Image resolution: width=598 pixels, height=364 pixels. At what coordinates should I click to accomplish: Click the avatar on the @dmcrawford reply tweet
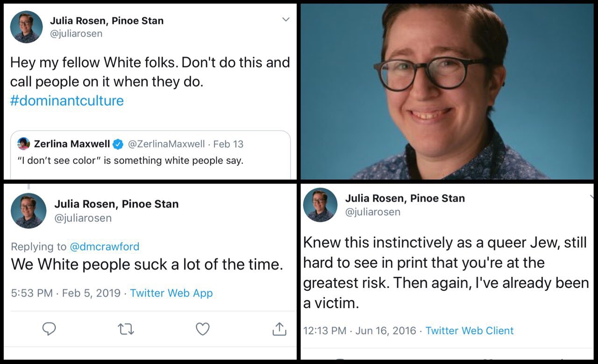click(x=28, y=210)
